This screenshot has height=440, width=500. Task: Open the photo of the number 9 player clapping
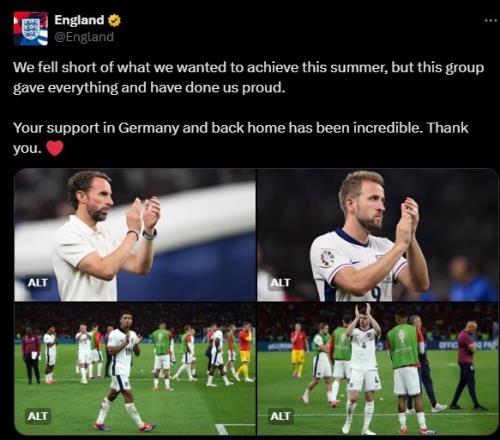click(x=378, y=235)
